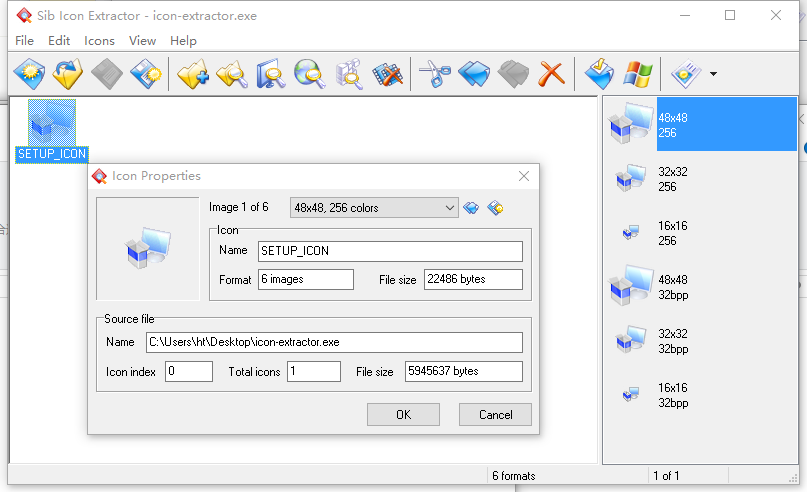Select the 16x16 32bpp format entry
This screenshot has width=807, height=492.
700,395
